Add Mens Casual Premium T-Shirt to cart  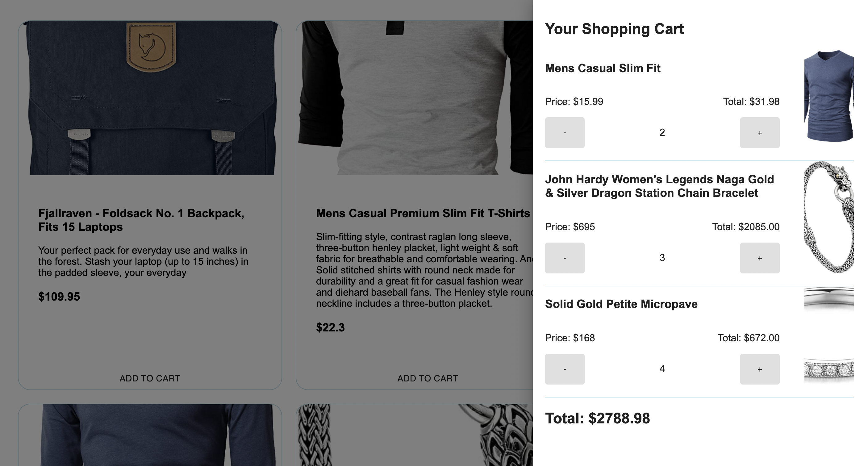(428, 378)
